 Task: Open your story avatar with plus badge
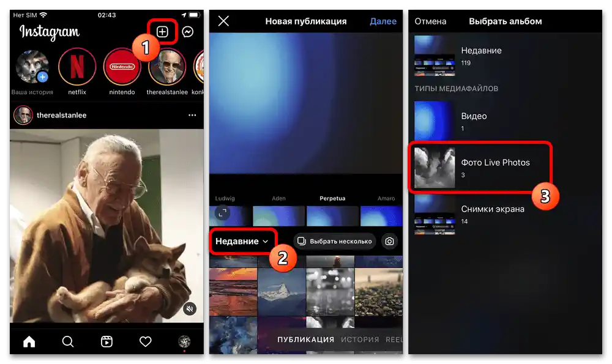(32, 67)
